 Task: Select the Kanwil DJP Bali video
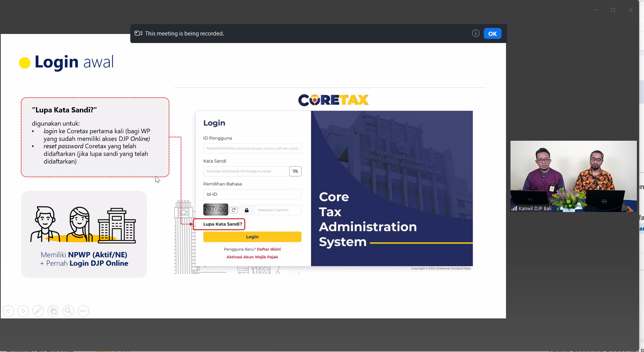coord(573,176)
